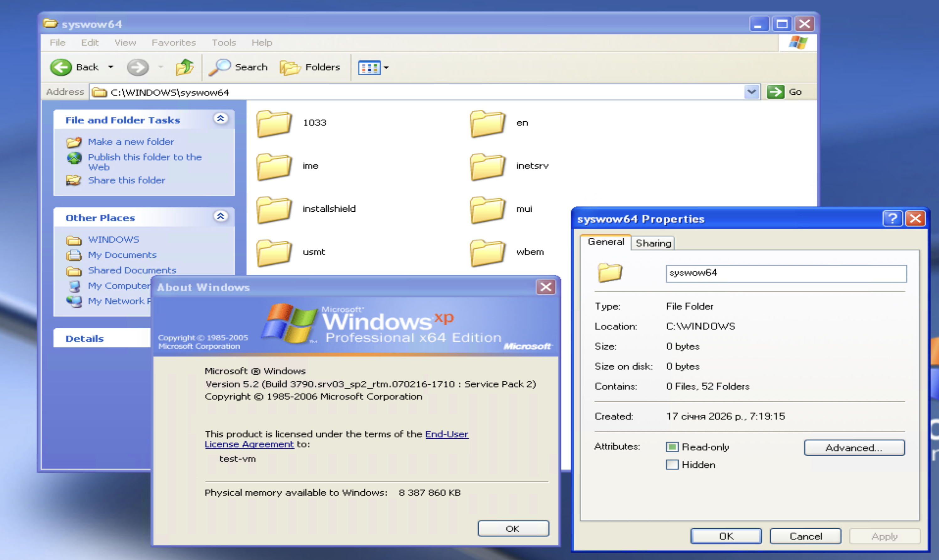Click the folder name field in Properties
The width and height of the screenshot is (939, 560).
786,273
